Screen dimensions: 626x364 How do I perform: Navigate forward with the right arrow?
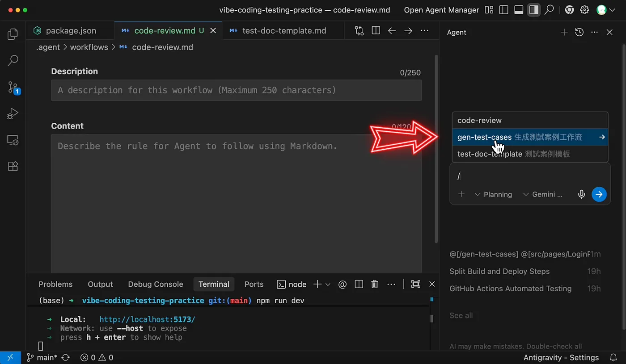pos(408,31)
